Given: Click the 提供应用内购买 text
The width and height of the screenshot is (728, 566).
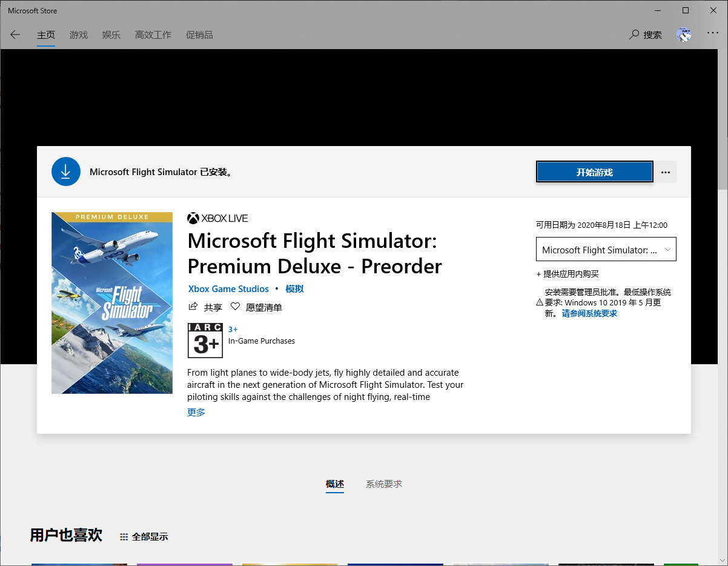Looking at the screenshot, I should (x=568, y=274).
